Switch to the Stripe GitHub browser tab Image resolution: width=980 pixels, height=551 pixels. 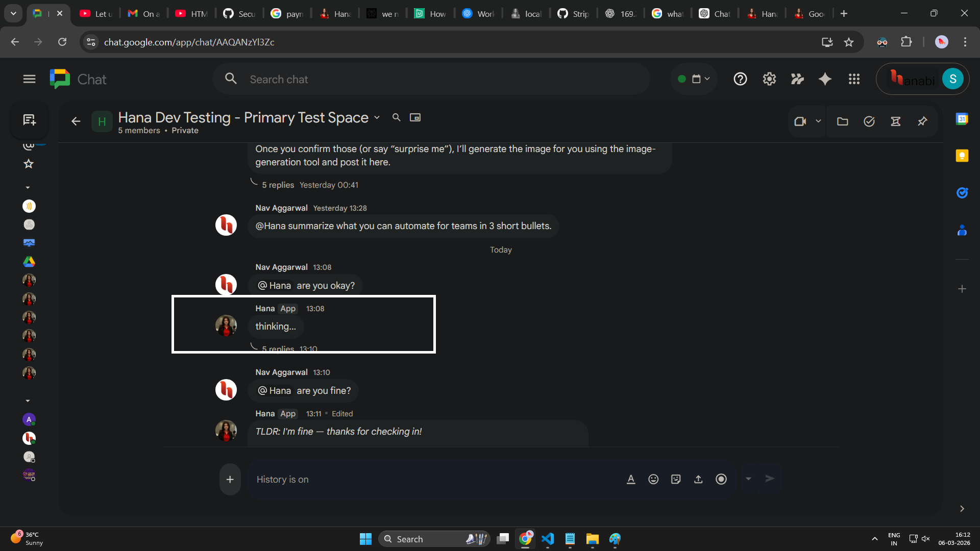[x=573, y=14]
